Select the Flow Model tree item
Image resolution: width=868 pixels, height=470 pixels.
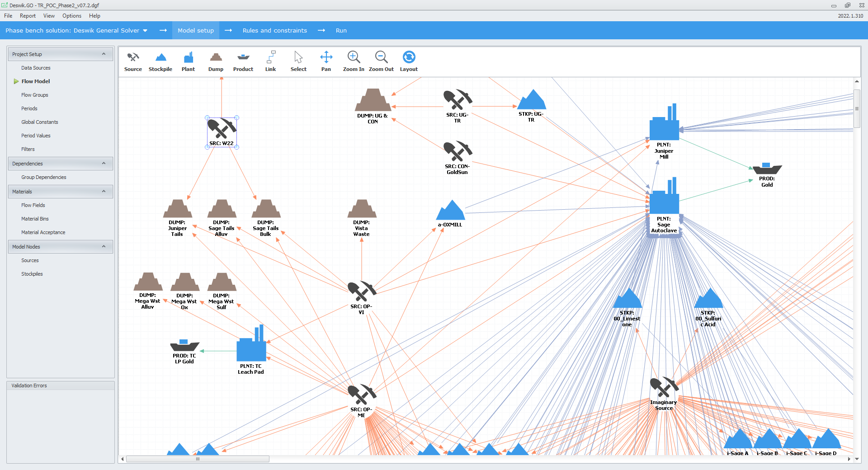(35, 81)
